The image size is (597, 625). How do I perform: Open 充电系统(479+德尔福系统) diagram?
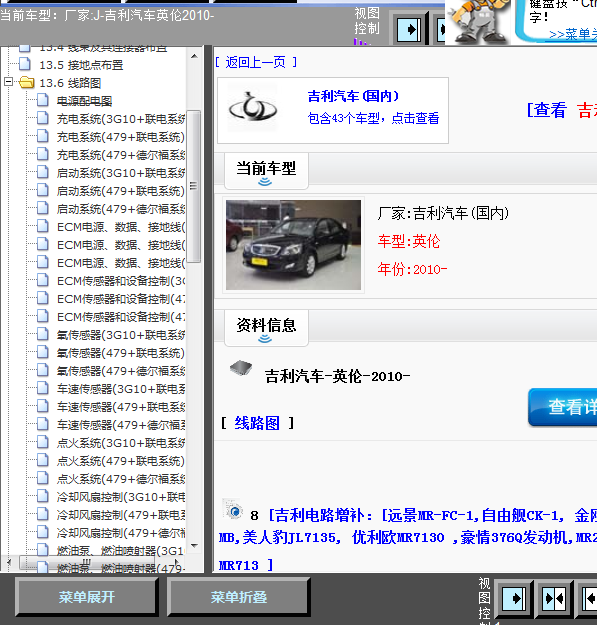pos(121,155)
